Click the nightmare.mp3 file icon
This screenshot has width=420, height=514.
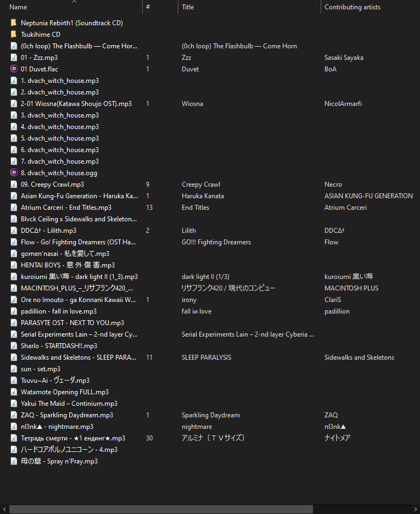[x=14, y=427]
